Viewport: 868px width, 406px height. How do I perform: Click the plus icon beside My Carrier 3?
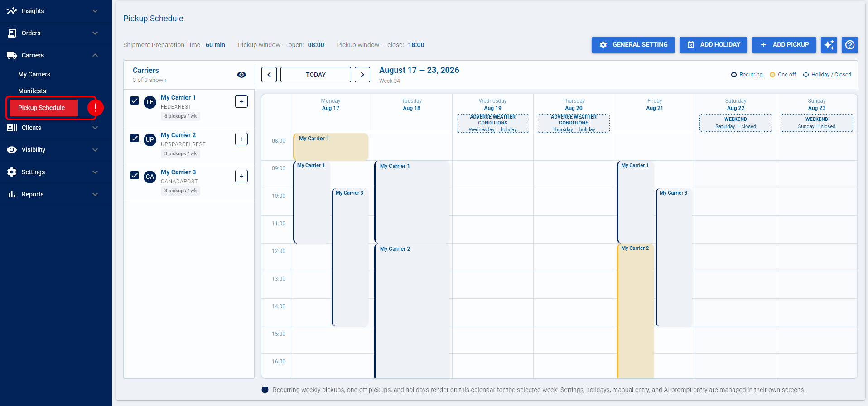pos(241,176)
